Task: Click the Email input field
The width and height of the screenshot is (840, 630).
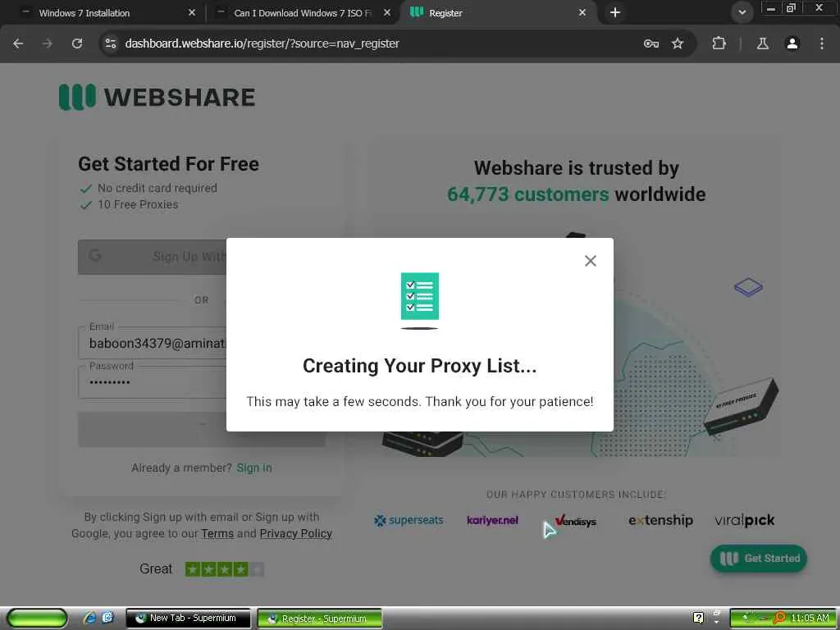Action: coord(152,343)
